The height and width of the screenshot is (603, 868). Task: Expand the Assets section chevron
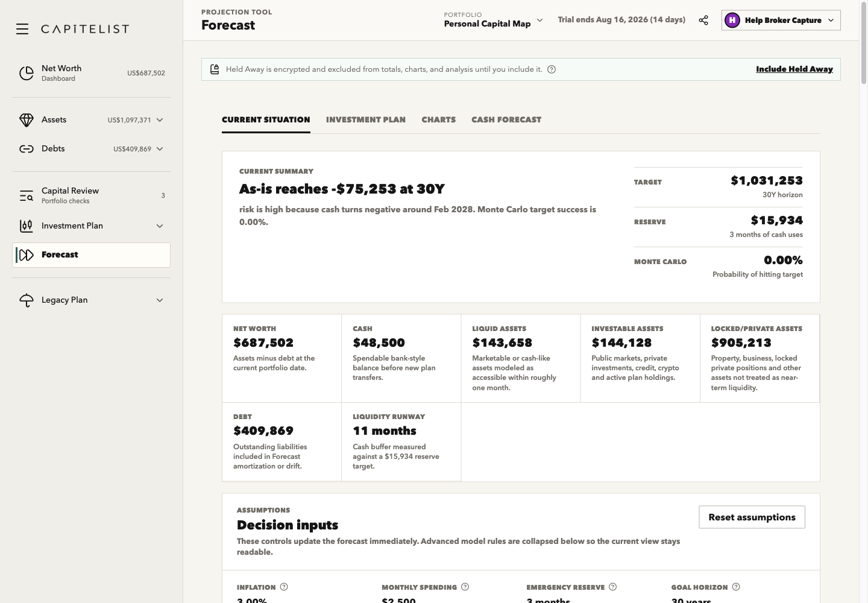tap(160, 120)
